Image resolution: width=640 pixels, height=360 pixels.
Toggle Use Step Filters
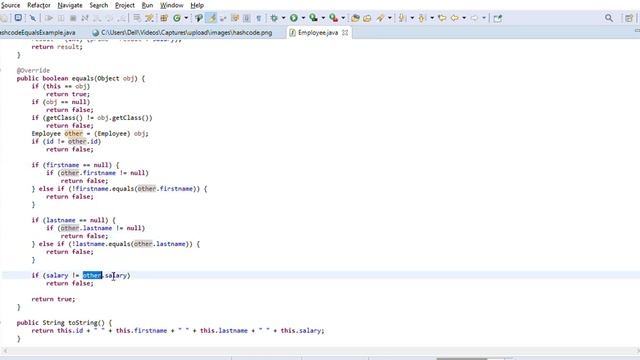click(150, 18)
